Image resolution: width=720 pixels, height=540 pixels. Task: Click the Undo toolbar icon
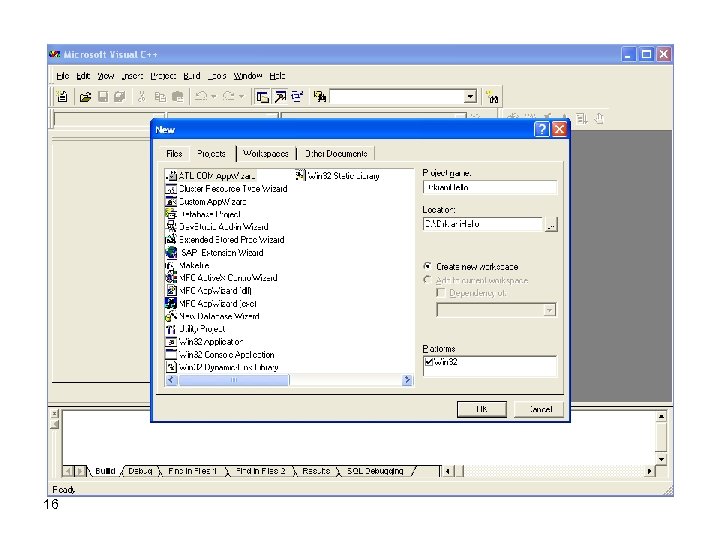(x=201, y=96)
